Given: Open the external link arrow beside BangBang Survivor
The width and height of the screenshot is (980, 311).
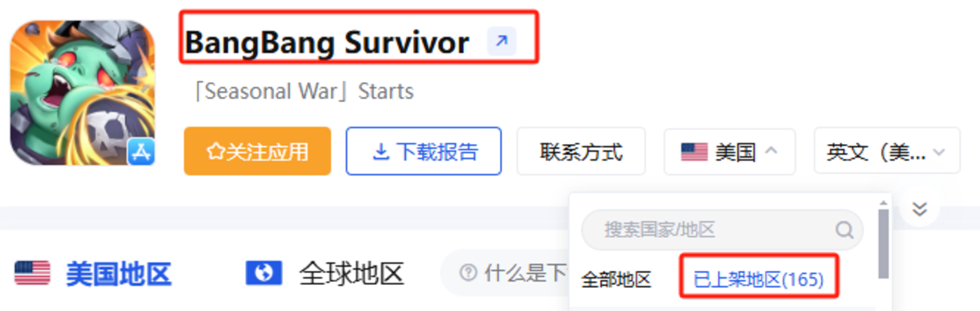Looking at the screenshot, I should click(x=501, y=41).
